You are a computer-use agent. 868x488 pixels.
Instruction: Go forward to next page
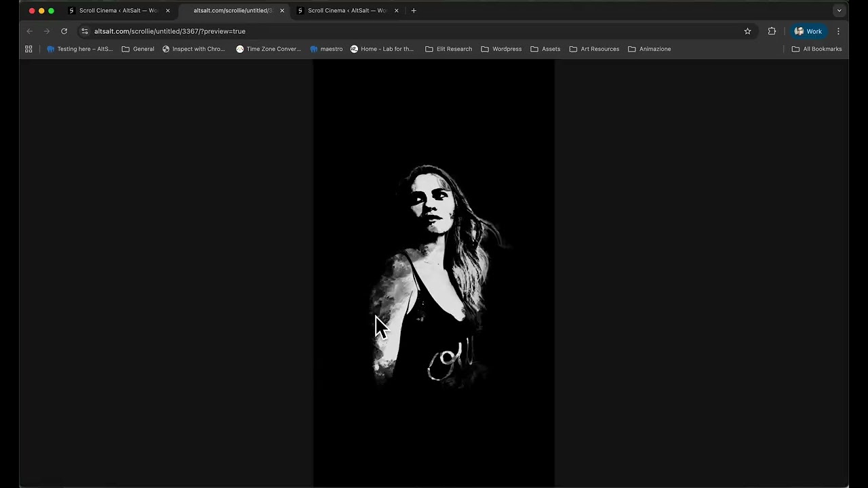coord(47,31)
